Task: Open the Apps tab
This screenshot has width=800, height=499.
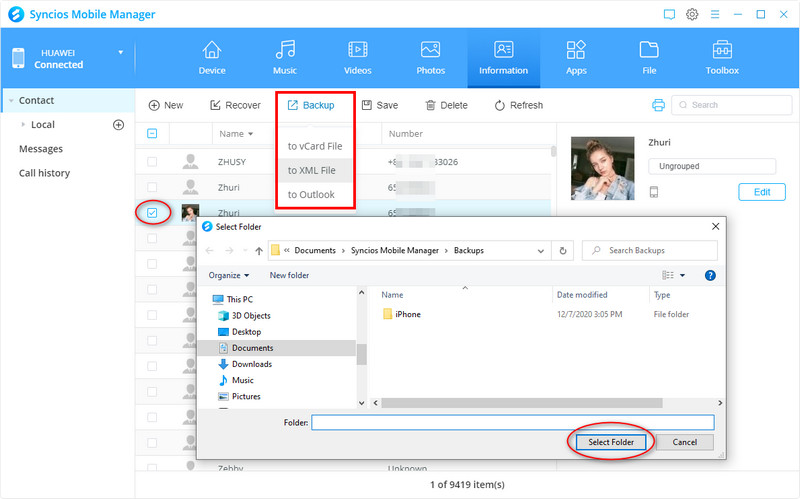Action: click(x=576, y=58)
